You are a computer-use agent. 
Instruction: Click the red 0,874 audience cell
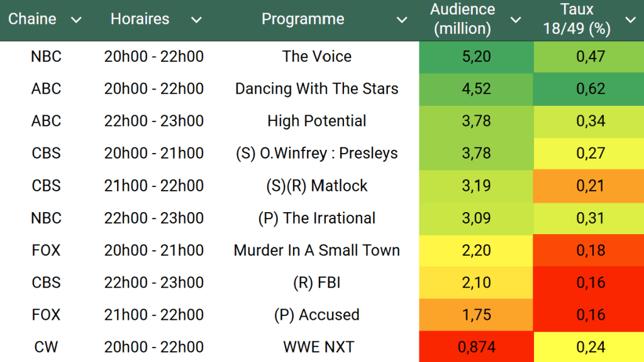pyautogui.click(x=476, y=347)
